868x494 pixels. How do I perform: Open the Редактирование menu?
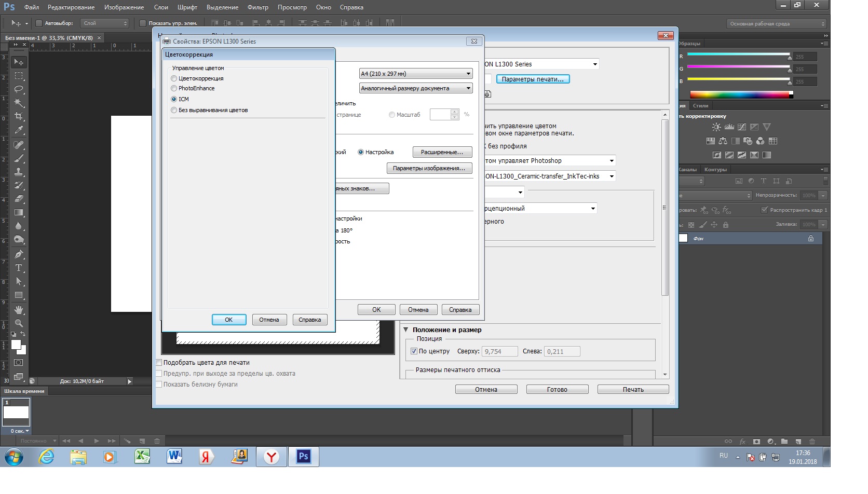coord(71,7)
